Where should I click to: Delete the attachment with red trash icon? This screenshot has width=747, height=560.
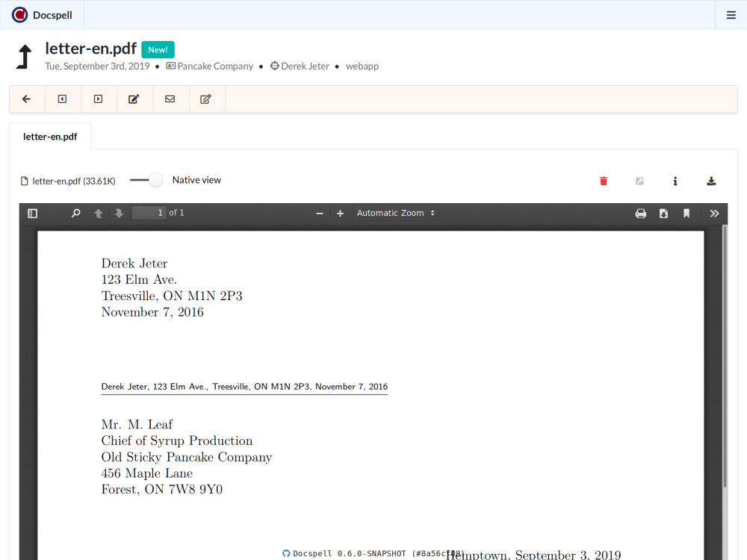click(x=604, y=181)
